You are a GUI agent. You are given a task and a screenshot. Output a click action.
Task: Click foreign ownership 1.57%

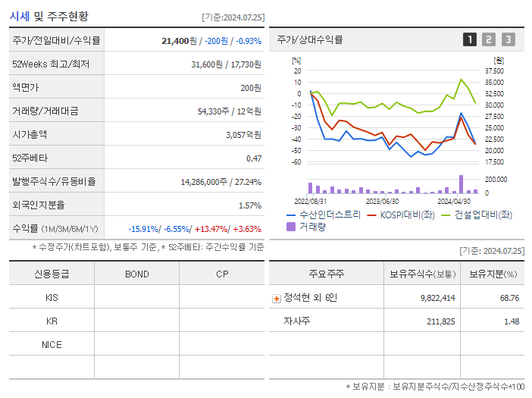(250, 205)
